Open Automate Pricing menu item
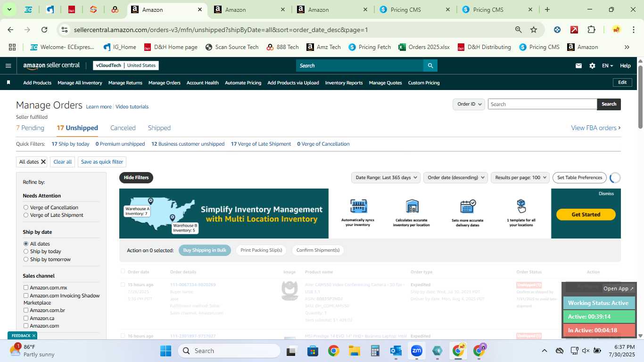 (x=243, y=82)
